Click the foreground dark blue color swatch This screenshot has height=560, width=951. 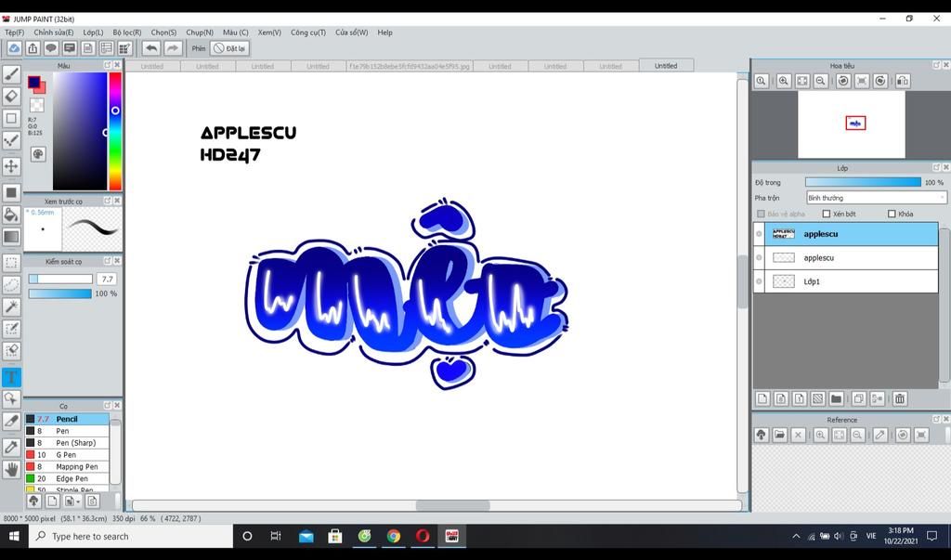(x=34, y=82)
